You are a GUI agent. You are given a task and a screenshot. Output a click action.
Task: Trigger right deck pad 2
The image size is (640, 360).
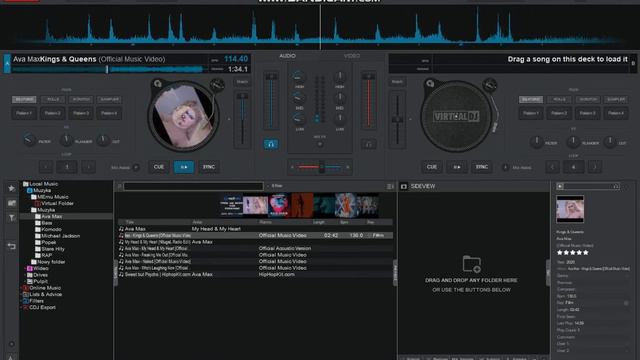(559, 113)
